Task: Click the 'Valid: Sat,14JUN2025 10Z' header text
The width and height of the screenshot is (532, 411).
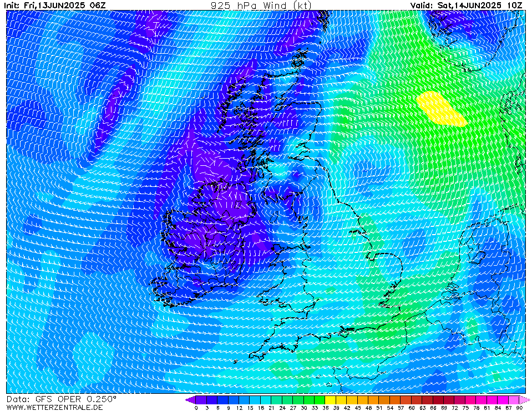Action: click(467, 5)
